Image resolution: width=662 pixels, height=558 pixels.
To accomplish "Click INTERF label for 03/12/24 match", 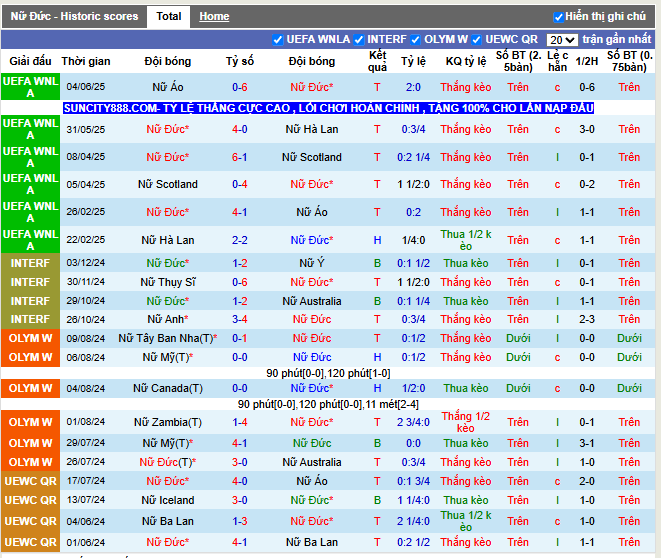I will point(30,263).
